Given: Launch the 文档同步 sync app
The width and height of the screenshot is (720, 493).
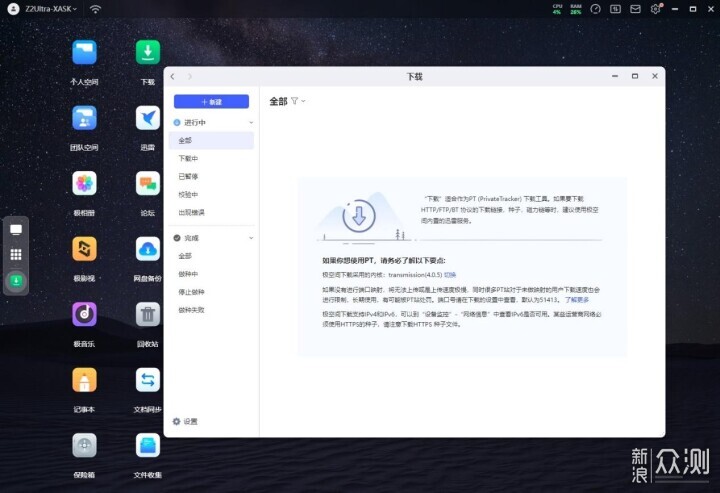Looking at the screenshot, I should coord(148,380).
